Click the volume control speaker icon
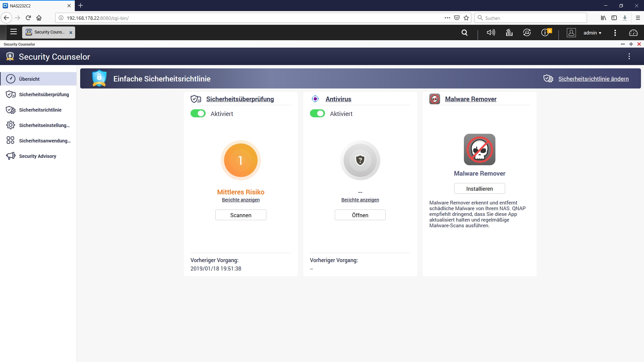The height and width of the screenshot is (362, 644). click(491, 33)
